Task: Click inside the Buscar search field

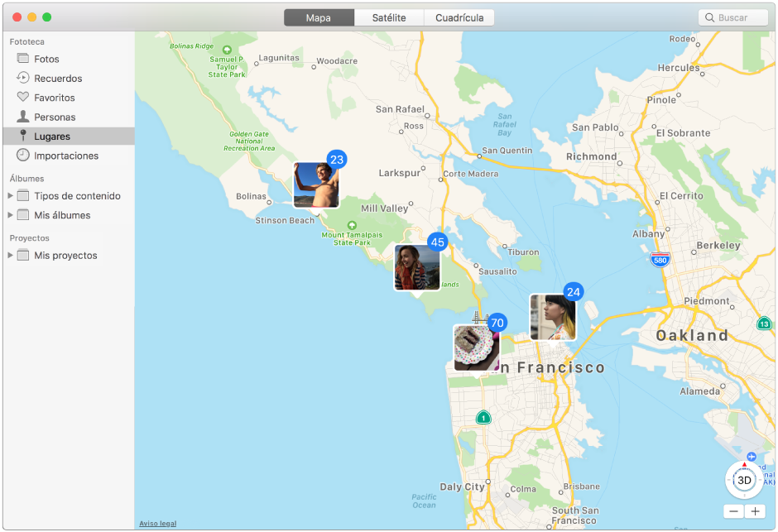Action: click(x=737, y=17)
